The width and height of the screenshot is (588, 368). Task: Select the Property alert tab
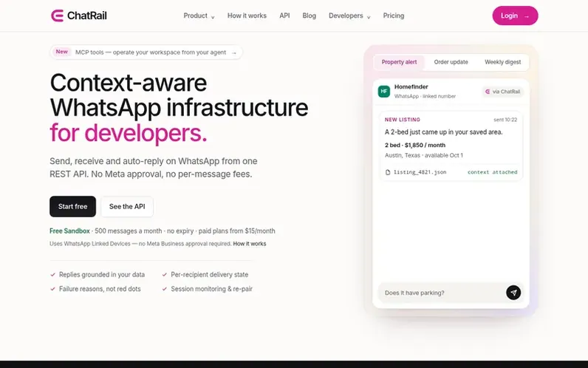tap(399, 62)
